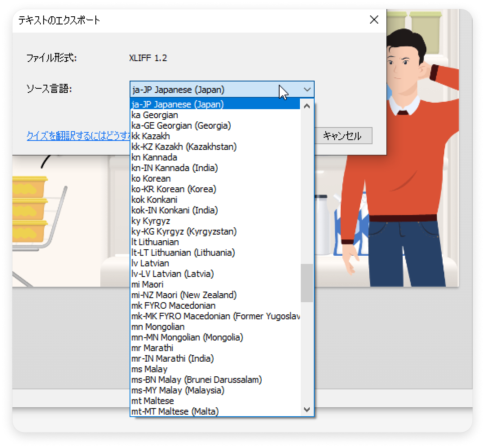Screen dimensions: 485x448
Task: Select ka Georgian from the list
Action: 215,115
